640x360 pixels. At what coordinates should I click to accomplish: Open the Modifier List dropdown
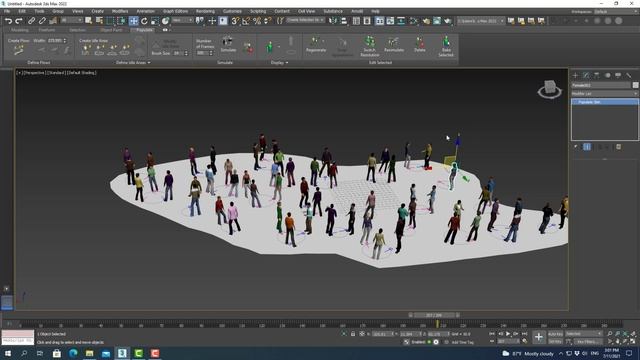(604, 93)
